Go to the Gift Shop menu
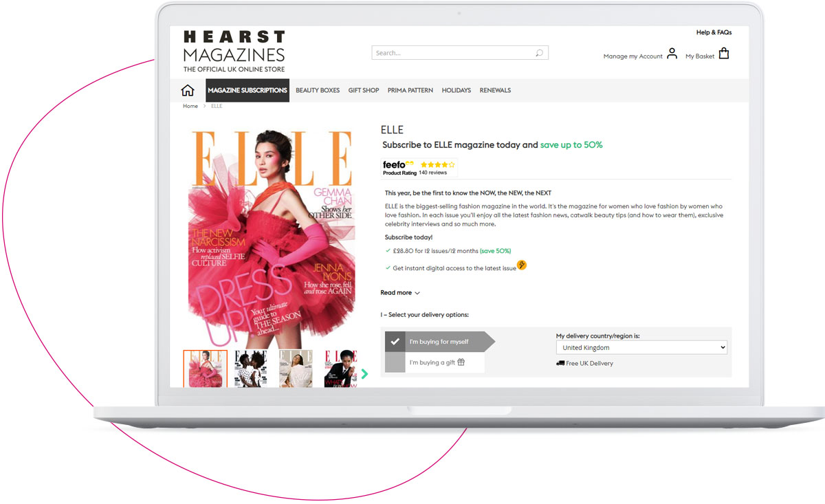Viewport: 825px width, 504px height. pos(364,90)
